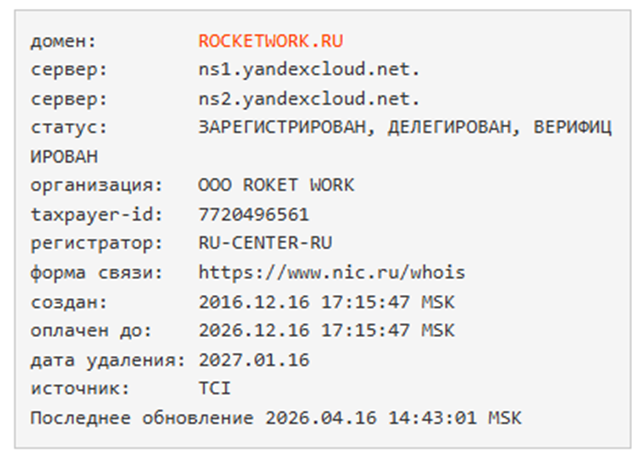Click the organization name OOO ROKET WORK
Image resolution: width=644 pixels, height=463 pixels.
tap(276, 186)
